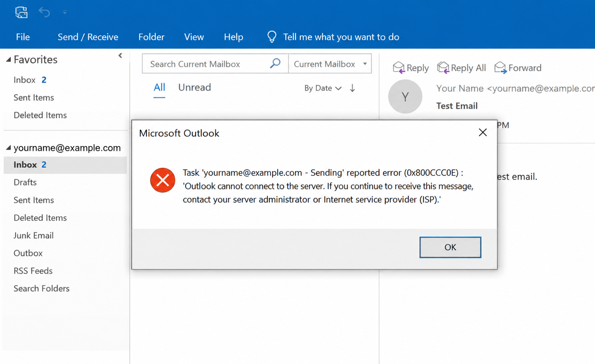Reverse sort order with the down arrow
The image size is (595, 364).
pyautogui.click(x=352, y=88)
